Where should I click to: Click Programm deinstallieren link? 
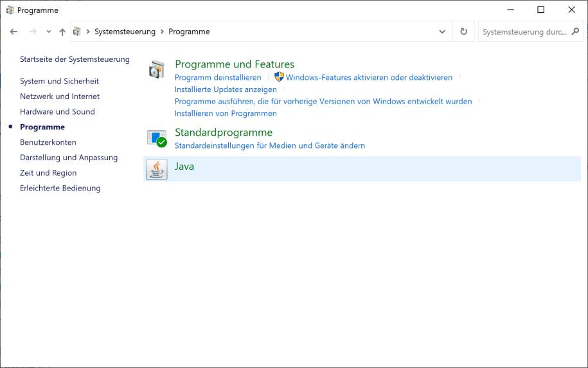tap(218, 77)
